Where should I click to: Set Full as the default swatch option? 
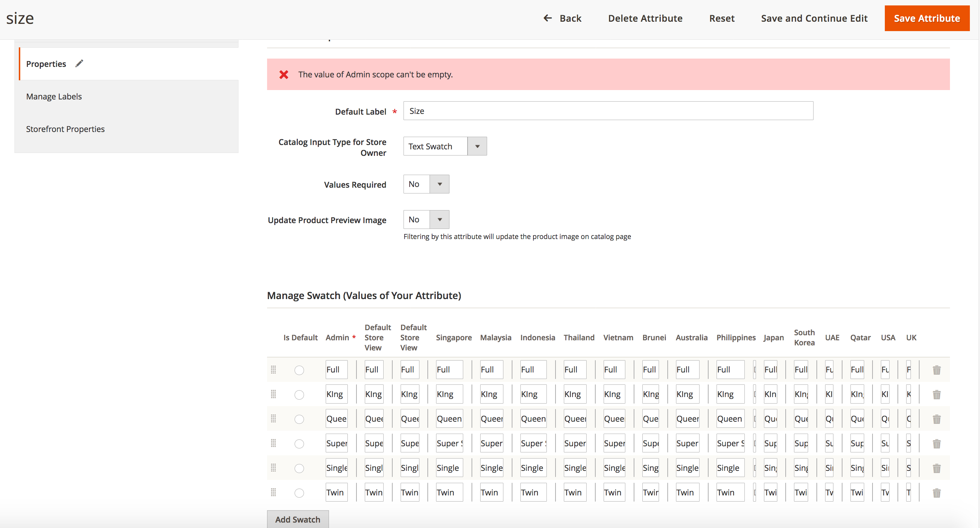click(299, 370)
